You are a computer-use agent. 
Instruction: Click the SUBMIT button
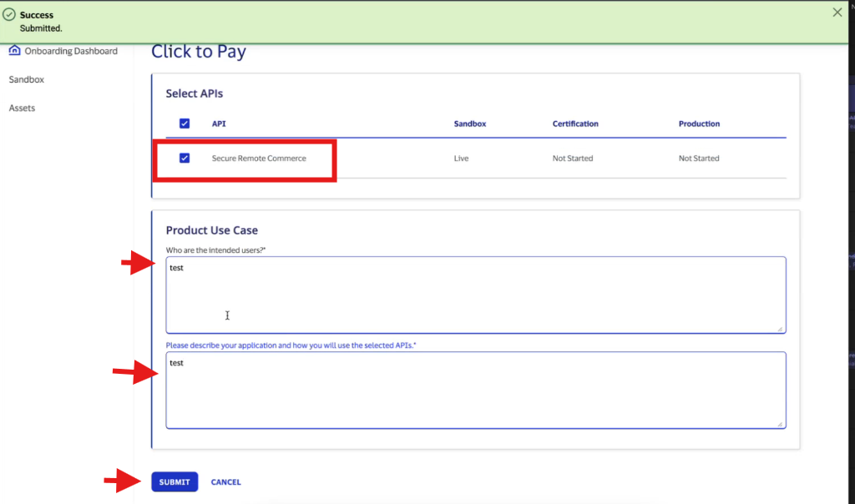[x=174, y=481]
